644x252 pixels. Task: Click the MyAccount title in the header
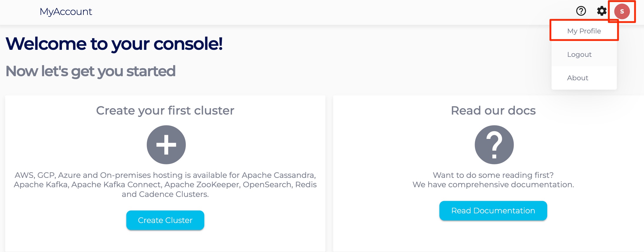tap(66, 12)
